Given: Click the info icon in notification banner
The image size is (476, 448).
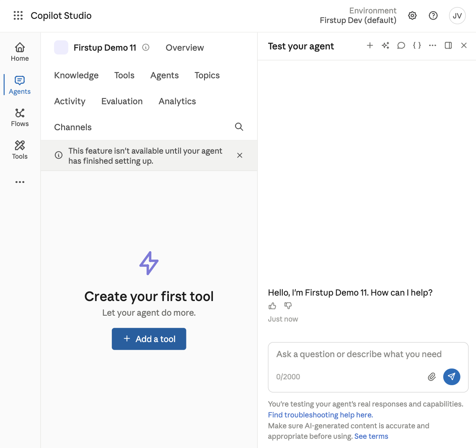Looking at the screenshot, I should [x=59, y=155].
